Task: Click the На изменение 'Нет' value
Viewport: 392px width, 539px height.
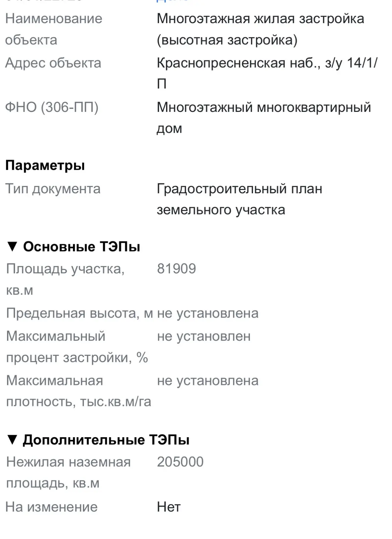Action: [x=168, y=507]
